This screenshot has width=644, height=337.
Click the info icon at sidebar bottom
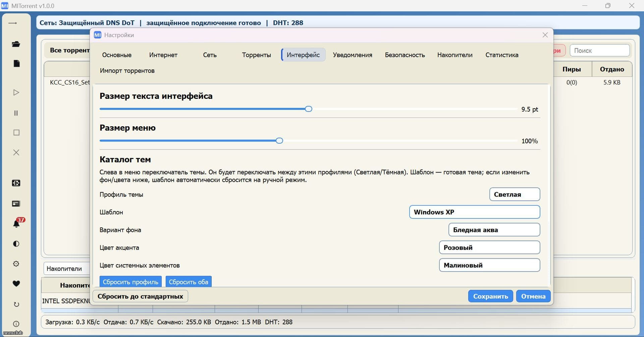click(x=16, y=324)
